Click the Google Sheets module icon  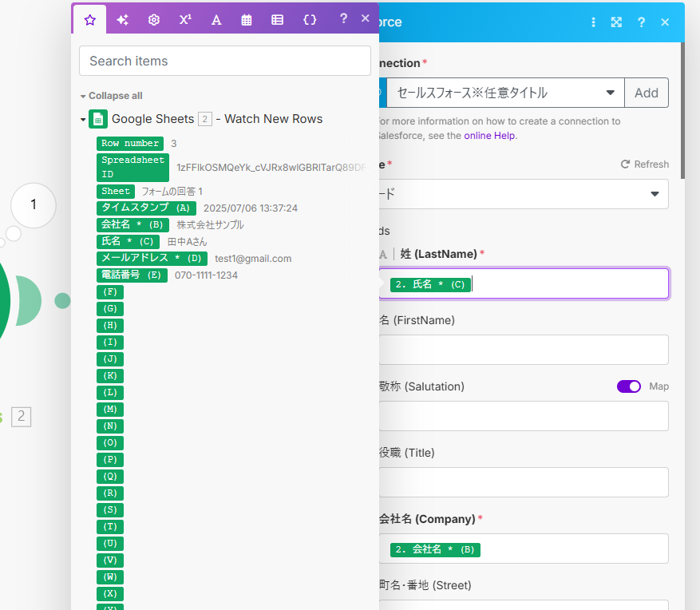tap(98, 119)
